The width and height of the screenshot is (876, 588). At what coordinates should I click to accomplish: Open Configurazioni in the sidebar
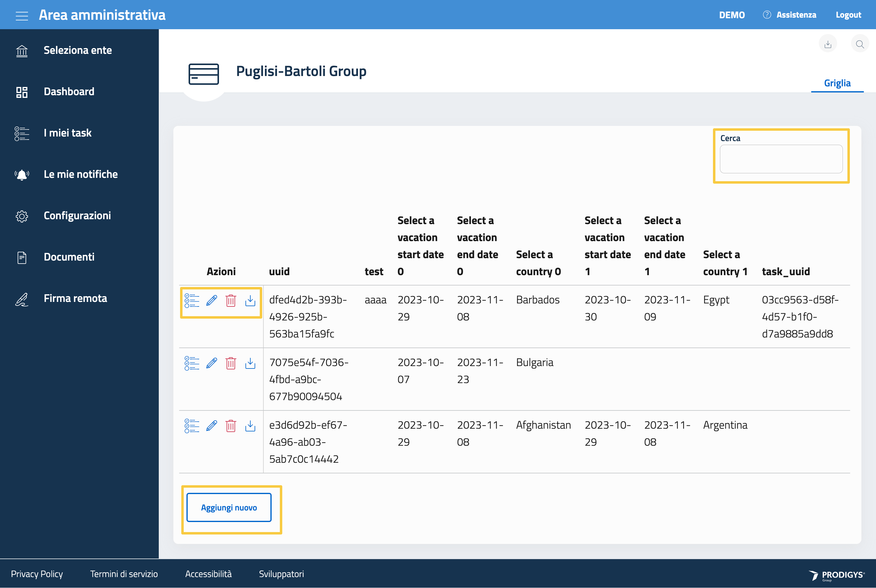(x=77, y=216)
